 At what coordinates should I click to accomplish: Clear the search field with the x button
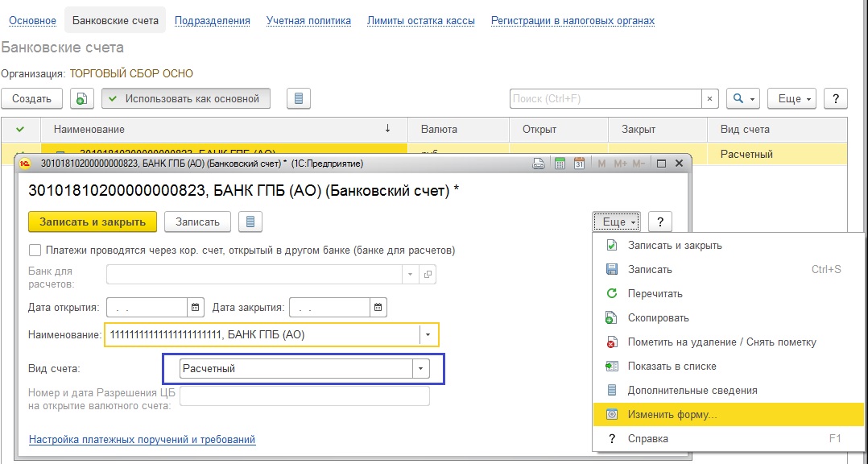click(709, 98)
